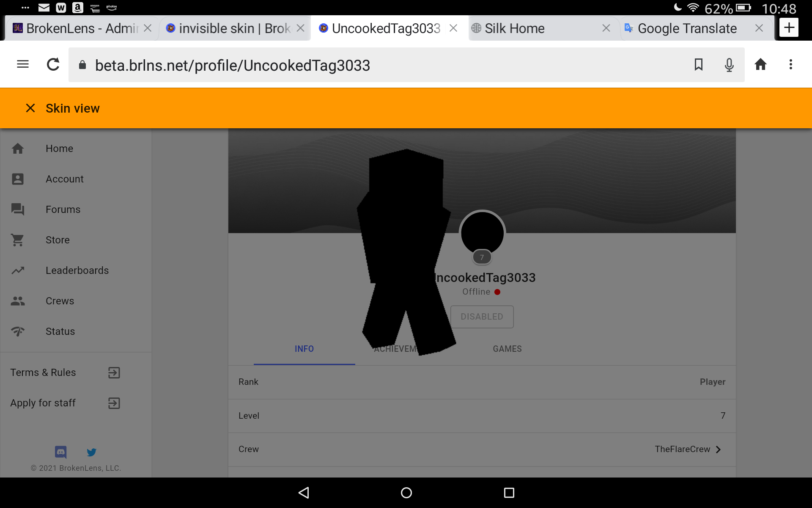Click the UncookedTag3033 username heading
The image size is (812, 508).
tap(485, 278)
